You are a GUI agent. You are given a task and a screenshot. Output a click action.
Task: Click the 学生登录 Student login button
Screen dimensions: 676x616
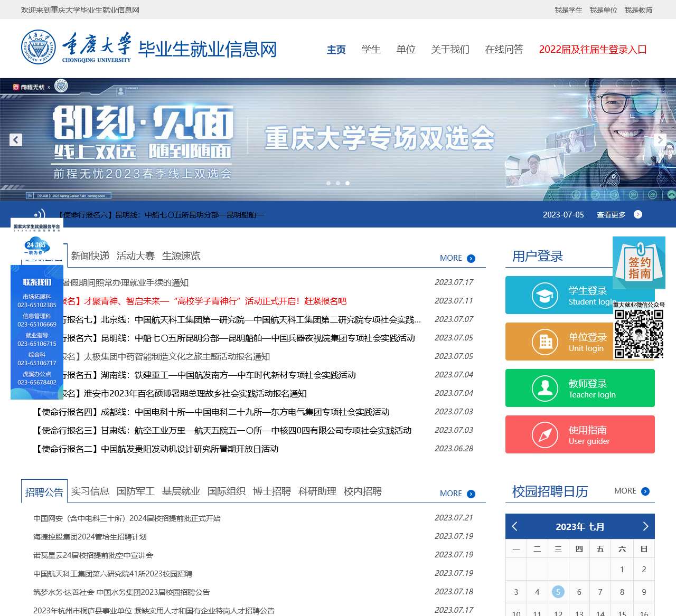click(x=580, y=295)
